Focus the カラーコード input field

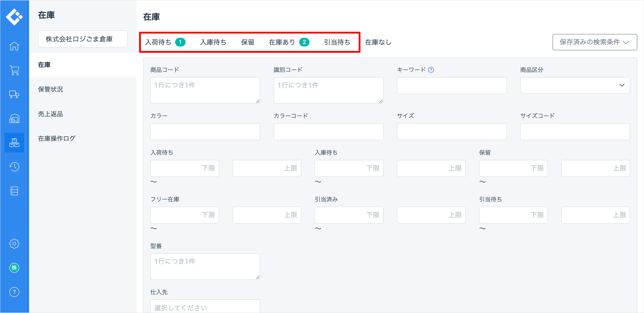point(328,131)
